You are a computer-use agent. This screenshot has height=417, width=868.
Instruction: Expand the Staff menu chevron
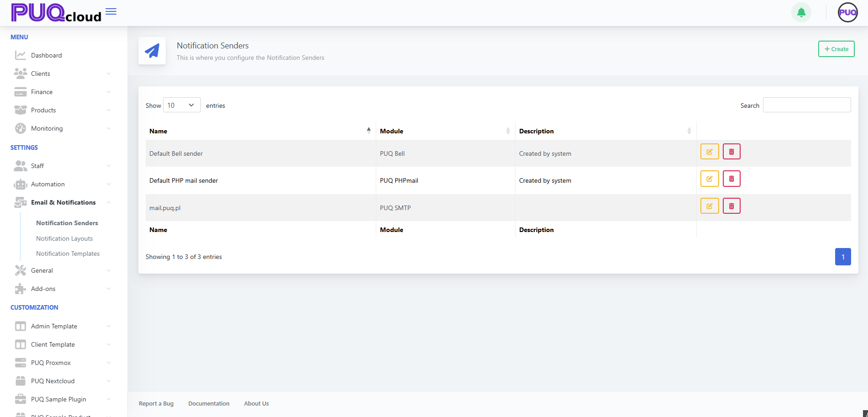point(109,166)
